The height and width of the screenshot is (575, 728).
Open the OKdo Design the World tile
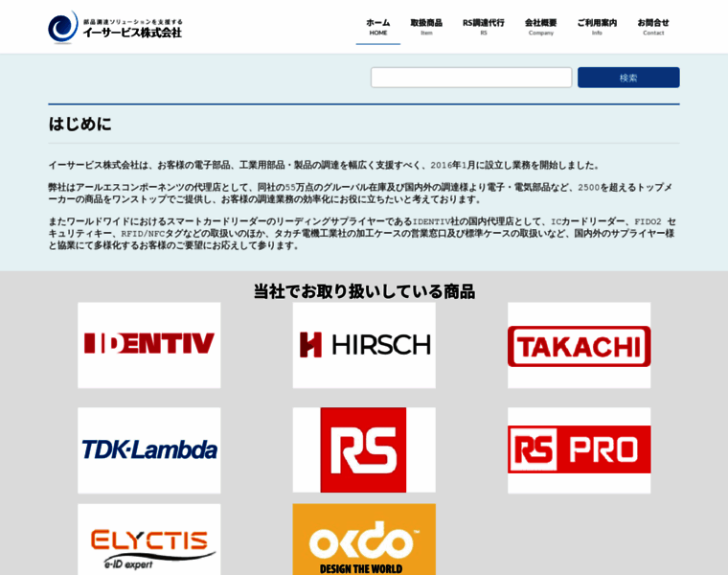(x=364, y=540)
